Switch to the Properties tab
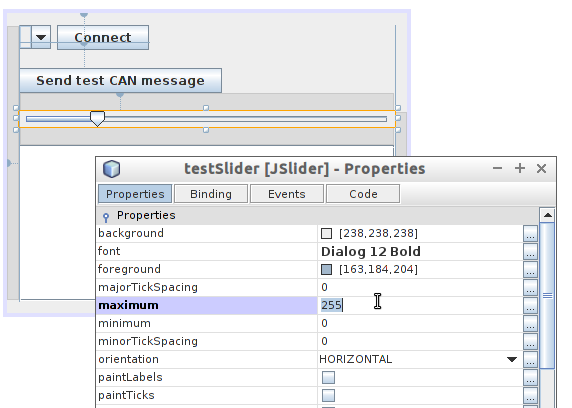This screenshot has height=408, width=572. pyautogui.click(x=135, y=194)
